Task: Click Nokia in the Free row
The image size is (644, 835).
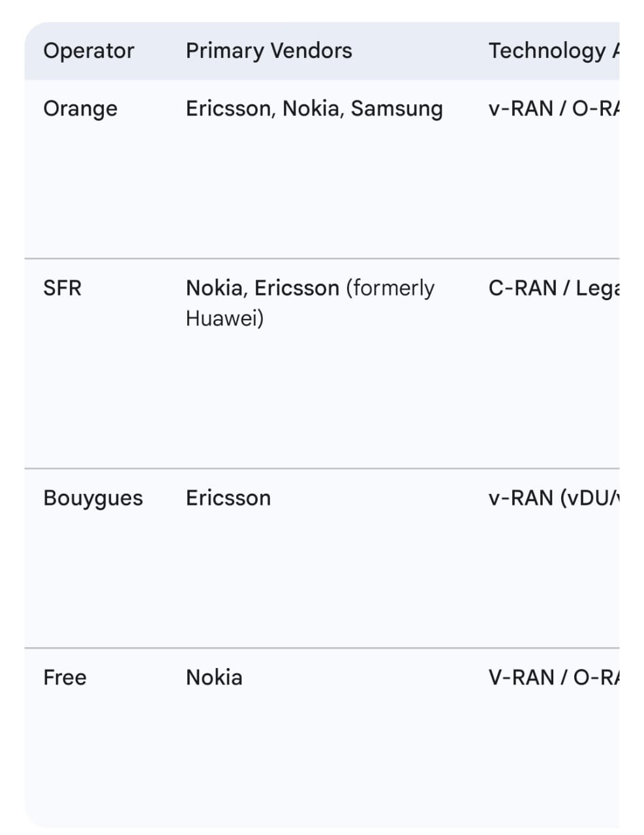Action: (214, 678)
